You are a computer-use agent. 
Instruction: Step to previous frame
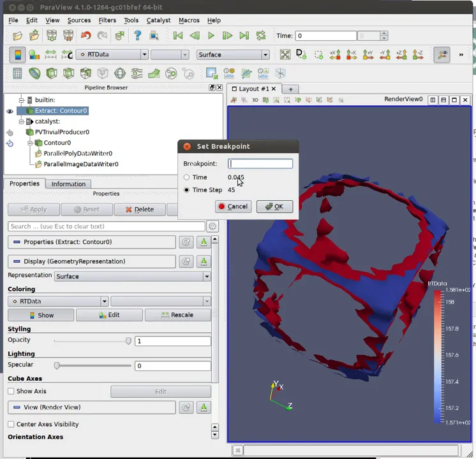point(195,36)
